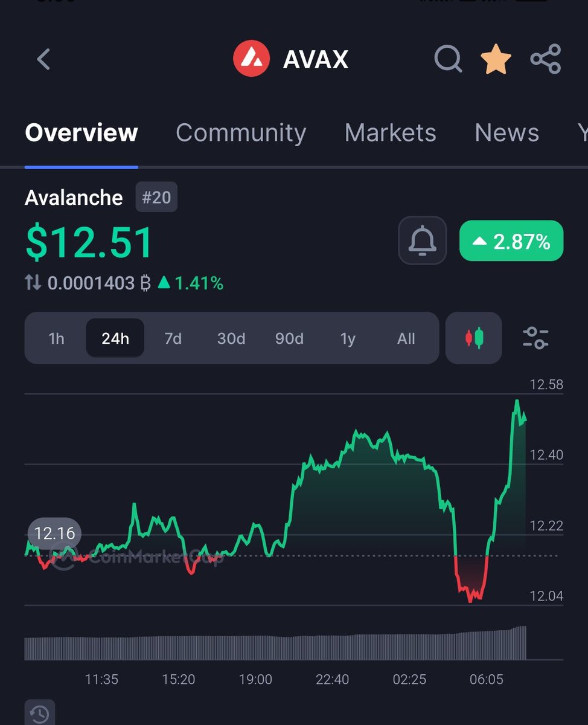Image resolution: width=588 pixels, height=725 pixels.
Task: Tap the 1.41% BTC change
Action: (x=191, y=283)
